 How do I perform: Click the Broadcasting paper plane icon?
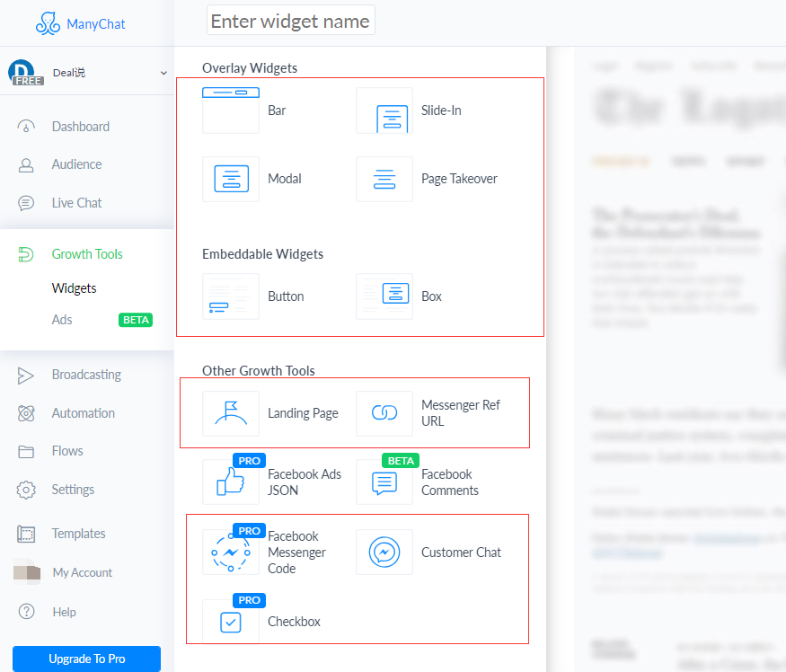(x=25, y=376)
